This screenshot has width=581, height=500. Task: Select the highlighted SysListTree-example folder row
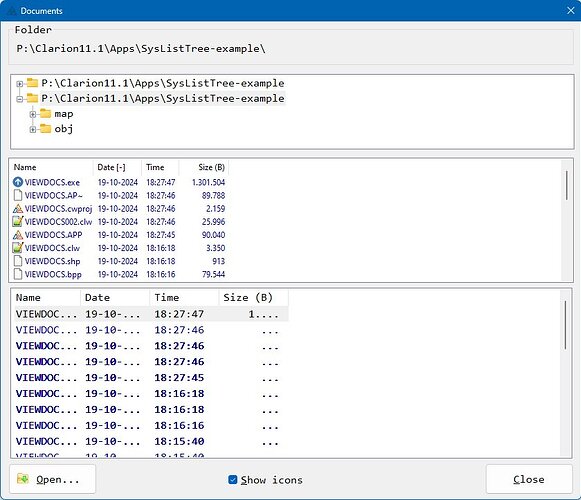point(163,98)
